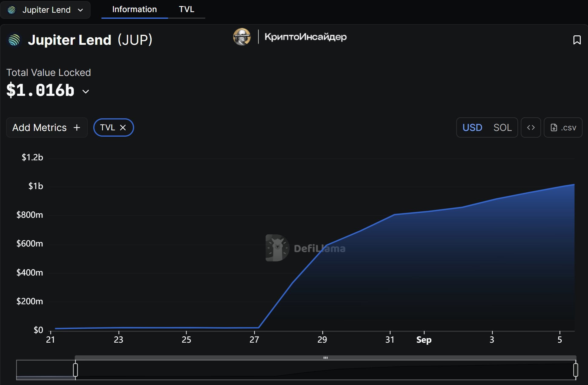Bookmark Jupiter Lend with the bookmark icon
The height and width of the screenshot is (385, 588).
click(577, 40)
